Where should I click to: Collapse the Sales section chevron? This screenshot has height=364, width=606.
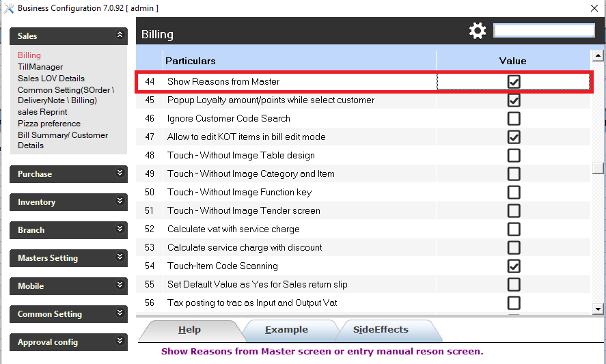point(120,35)
